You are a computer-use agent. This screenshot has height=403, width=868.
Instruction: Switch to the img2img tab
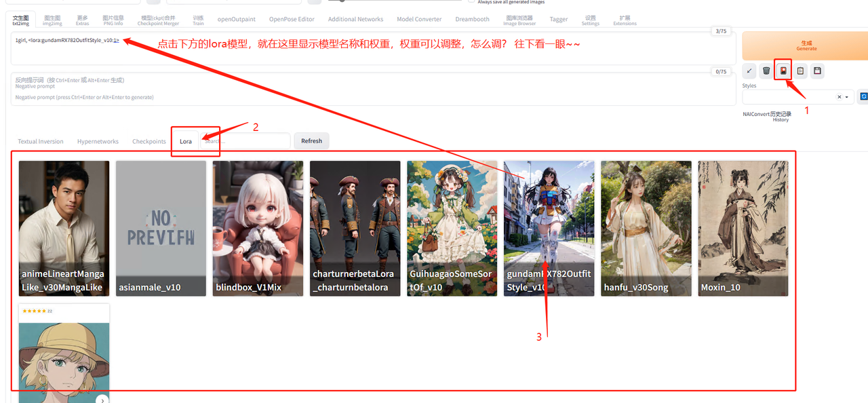(x=54, y=20)
